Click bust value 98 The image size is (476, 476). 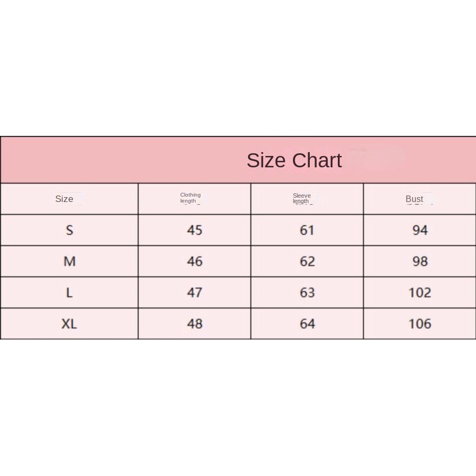420,262
